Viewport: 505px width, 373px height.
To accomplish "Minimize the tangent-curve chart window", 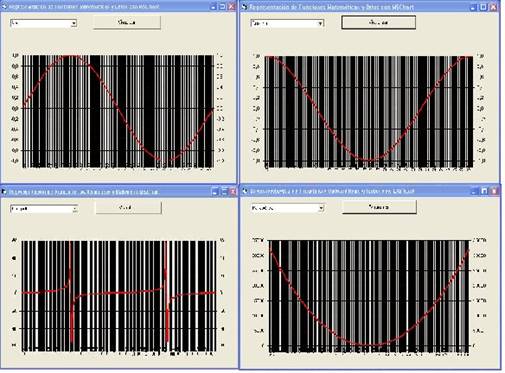I will pyautogui.click(x=215, y=192).
